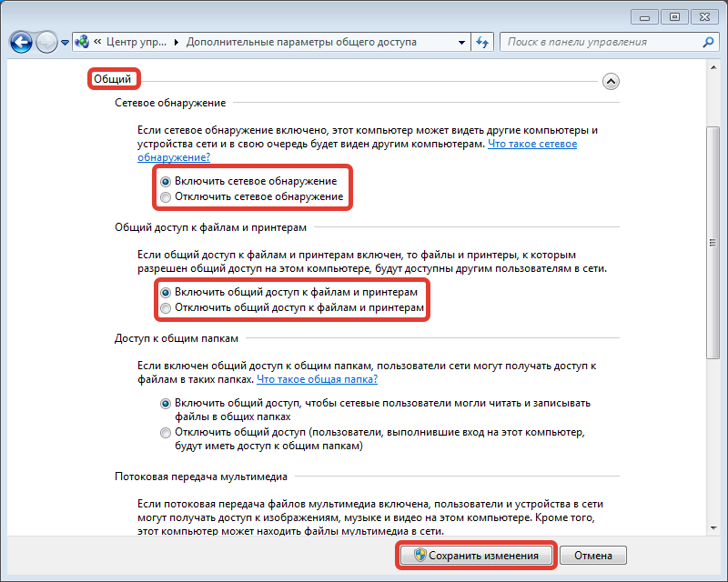Viewport: 728px width, 582px height.
Task: Click the Отмена button
Action: [593, 555]
